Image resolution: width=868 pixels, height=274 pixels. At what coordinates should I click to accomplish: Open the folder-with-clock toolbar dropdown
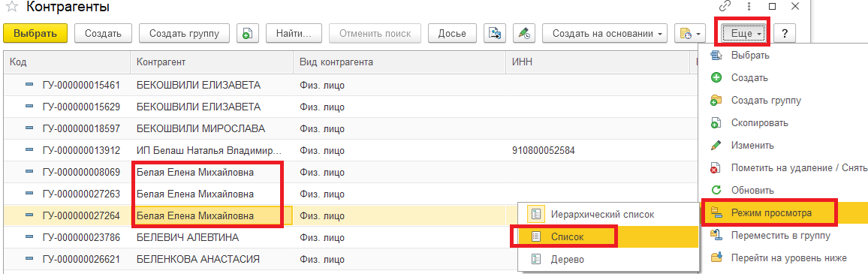click(x=690, y=33)
